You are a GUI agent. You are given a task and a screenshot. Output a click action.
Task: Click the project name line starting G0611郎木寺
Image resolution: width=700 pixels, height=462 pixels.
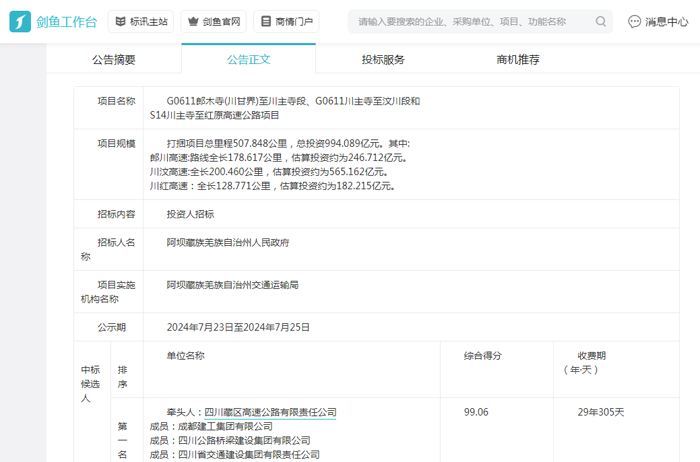click(x=293, y=101)
